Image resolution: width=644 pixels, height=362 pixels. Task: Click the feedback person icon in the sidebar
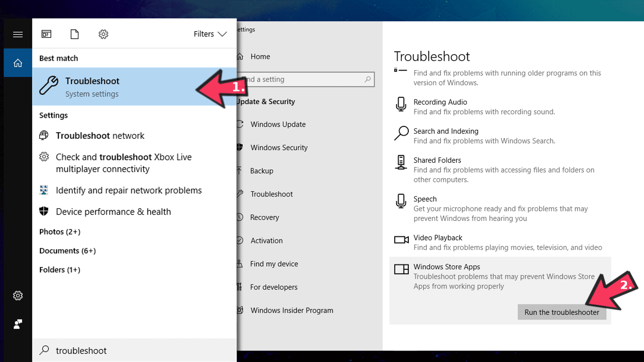(x=18, y=324)
